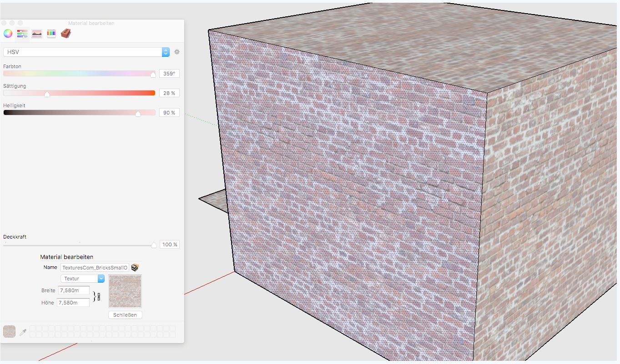Click the brick texture preview thumbnail
620x364 pixels.
coord(125,291)
